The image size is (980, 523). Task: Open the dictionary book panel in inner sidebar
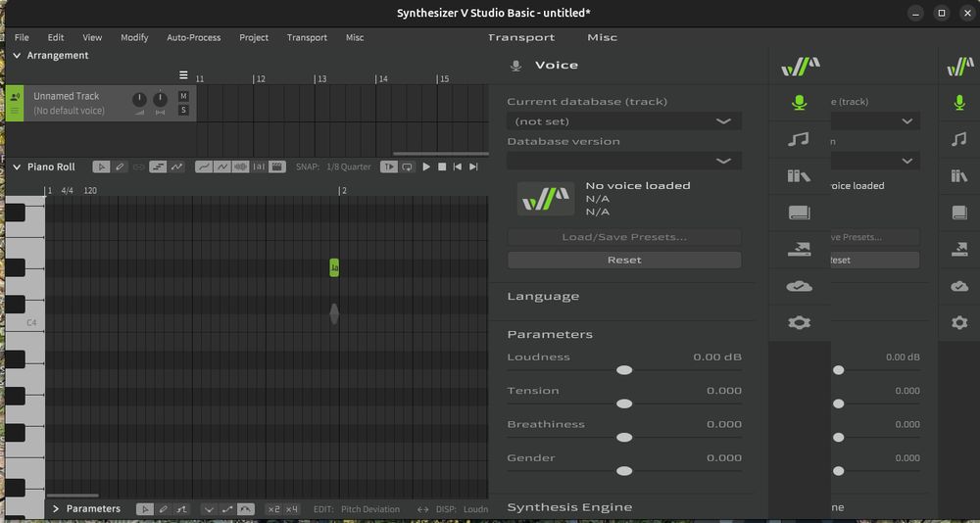coord(799,213)
